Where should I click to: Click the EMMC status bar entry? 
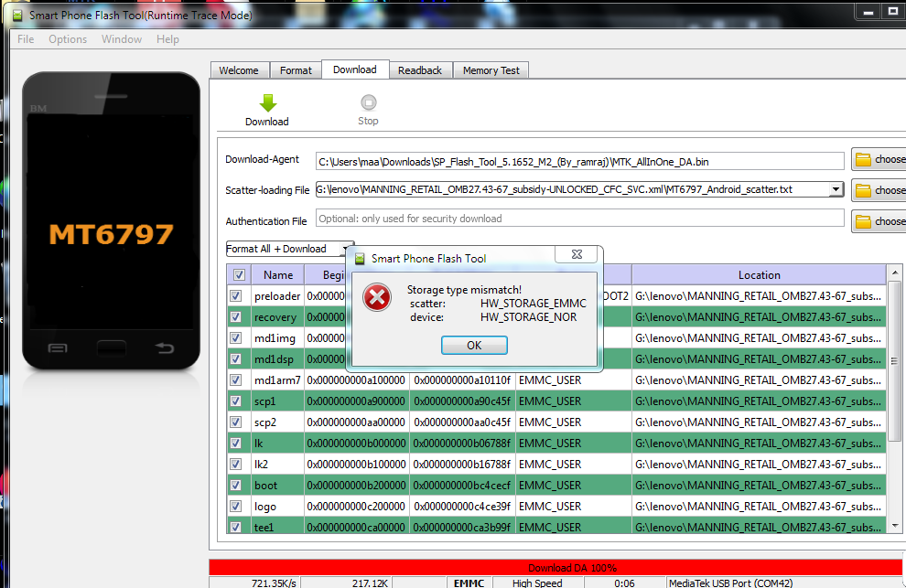pyautogui.click(x=469, y=583)
